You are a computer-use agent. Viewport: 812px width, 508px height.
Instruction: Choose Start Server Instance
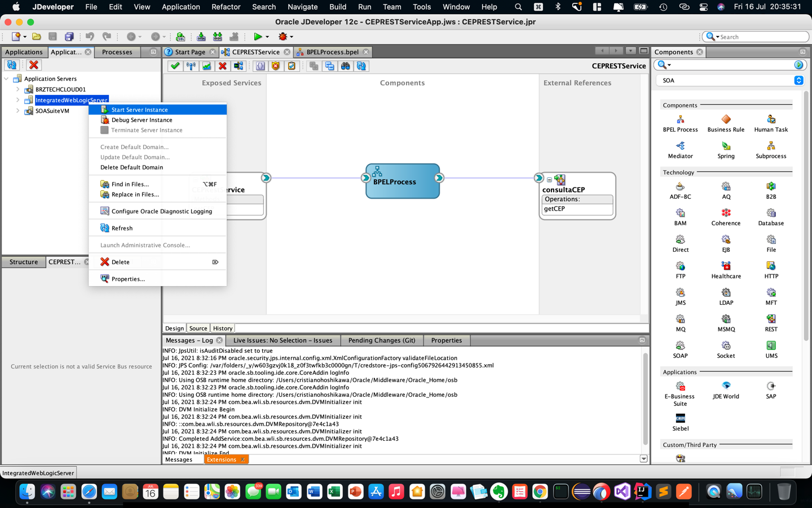(157, 110)
